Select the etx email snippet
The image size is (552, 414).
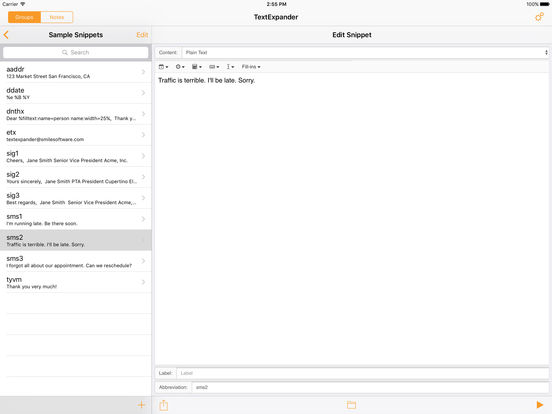click(x=76, y=135)
